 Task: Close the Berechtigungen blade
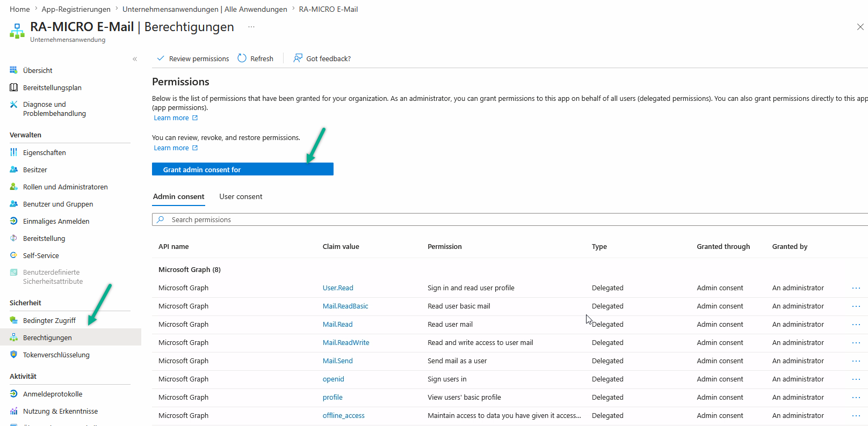tap(860, 27)
